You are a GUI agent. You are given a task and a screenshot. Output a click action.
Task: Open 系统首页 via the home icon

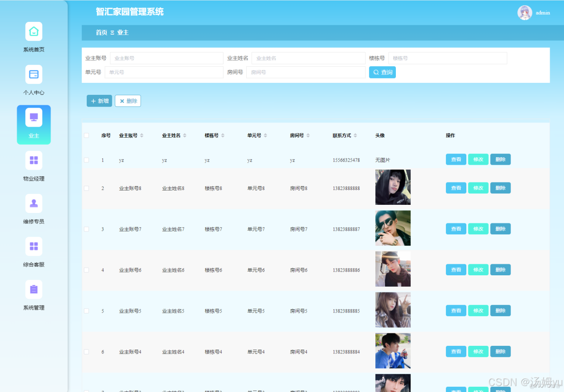[x=33, y=30]
